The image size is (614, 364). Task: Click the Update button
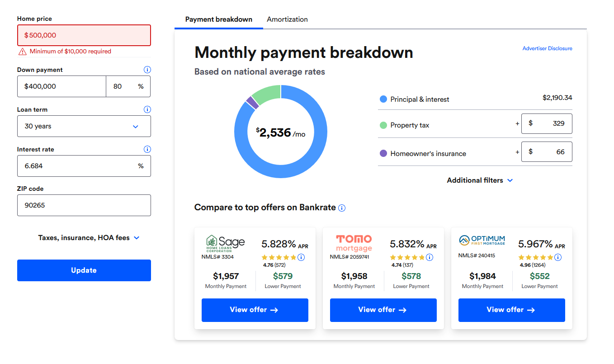[84, 270]
